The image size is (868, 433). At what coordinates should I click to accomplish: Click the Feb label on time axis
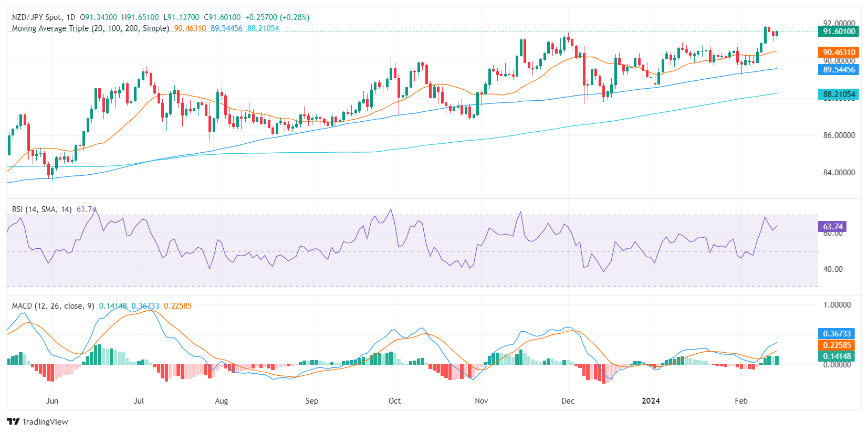click(x=740, y=401)
